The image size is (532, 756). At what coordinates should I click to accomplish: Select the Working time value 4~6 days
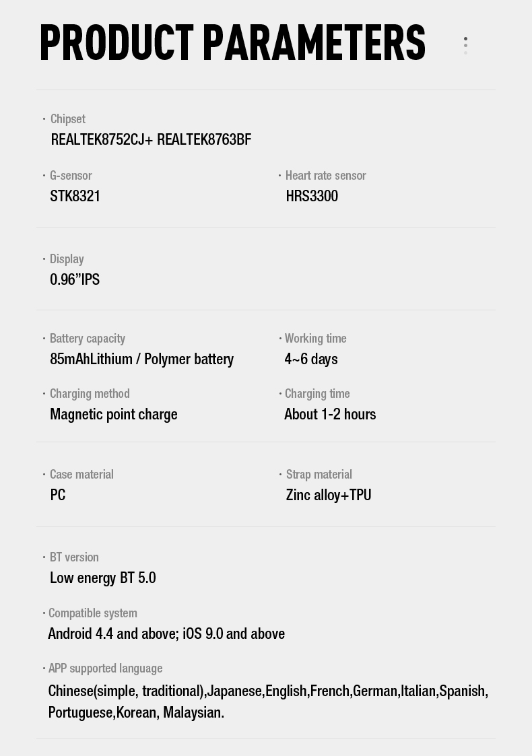311,359
